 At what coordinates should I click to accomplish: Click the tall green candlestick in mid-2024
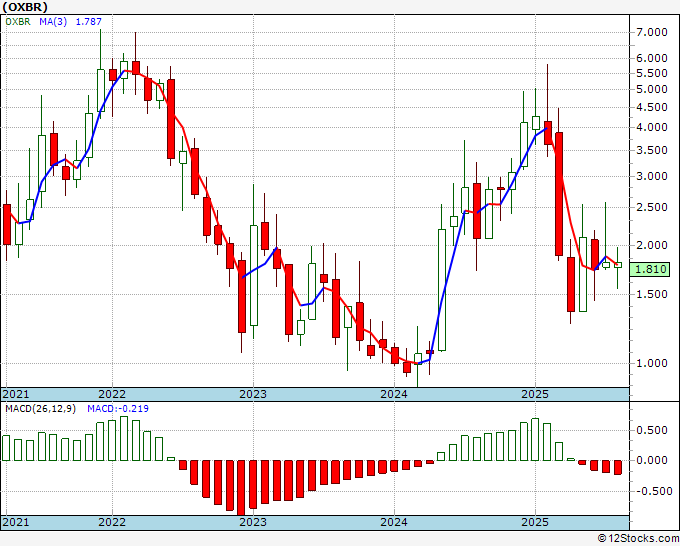tap(441, 290)
